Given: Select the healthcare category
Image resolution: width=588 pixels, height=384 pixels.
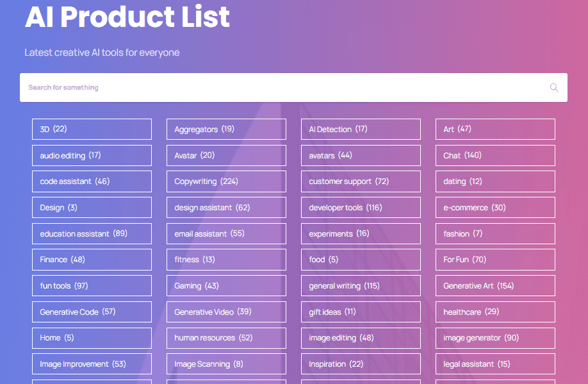Looking at the screenshot, I should point(495,312).
